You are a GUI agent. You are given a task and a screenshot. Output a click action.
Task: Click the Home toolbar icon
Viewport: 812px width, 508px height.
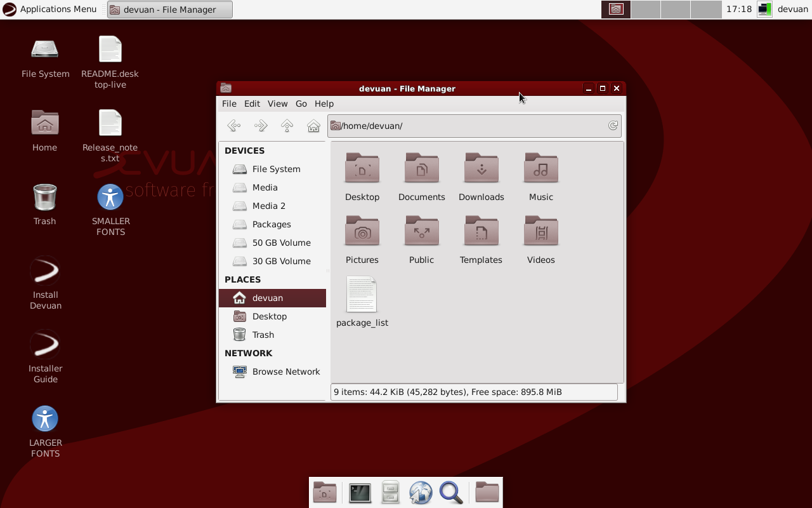313,126
